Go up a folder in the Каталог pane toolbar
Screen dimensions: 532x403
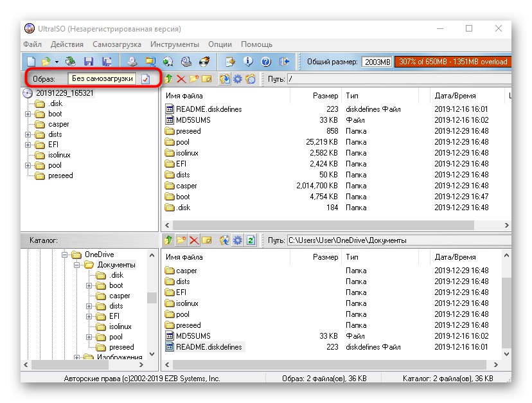pyautogui.click(x=168, y=240)
